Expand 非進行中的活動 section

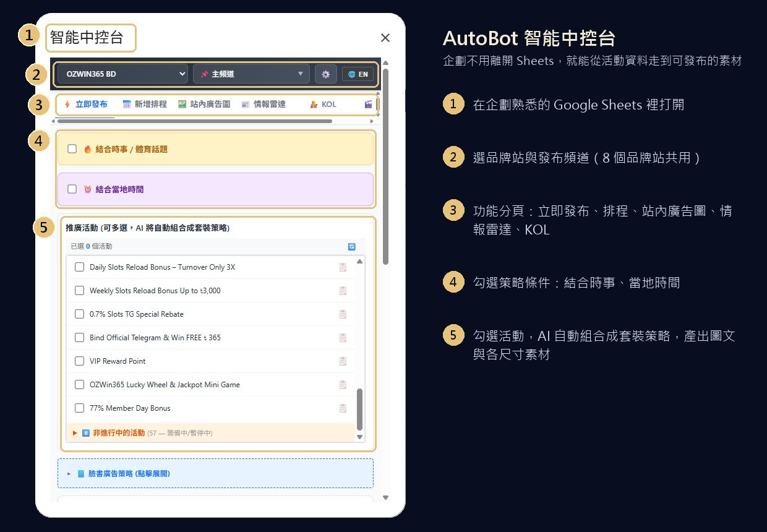pos(211,433)
